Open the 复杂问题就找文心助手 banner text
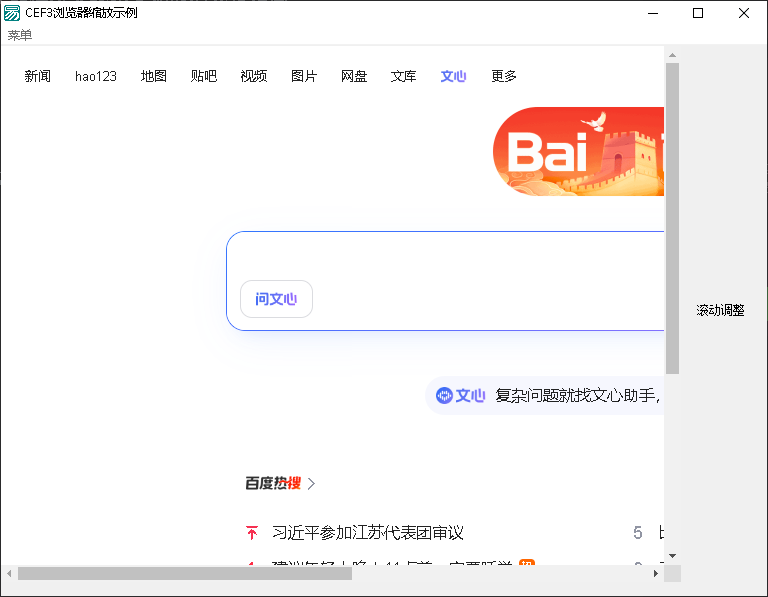Viewport: 768px width, 597px height. click(x=577, y=395)
